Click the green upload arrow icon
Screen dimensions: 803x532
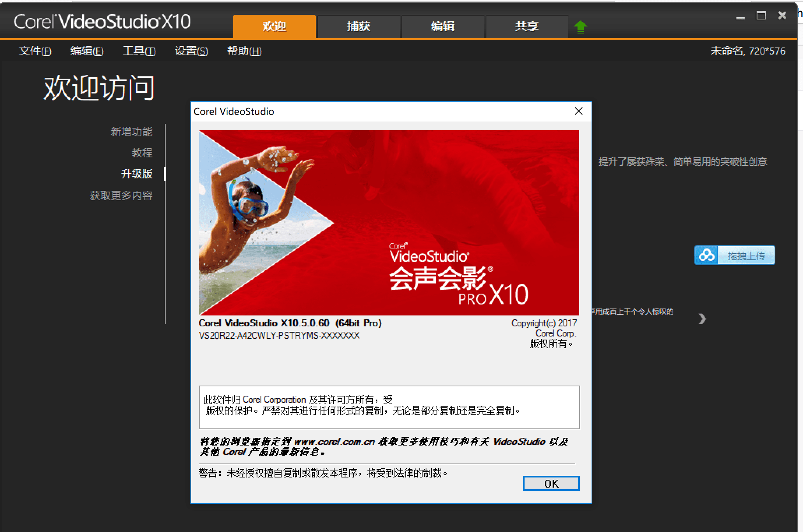[x=580, y=27]
